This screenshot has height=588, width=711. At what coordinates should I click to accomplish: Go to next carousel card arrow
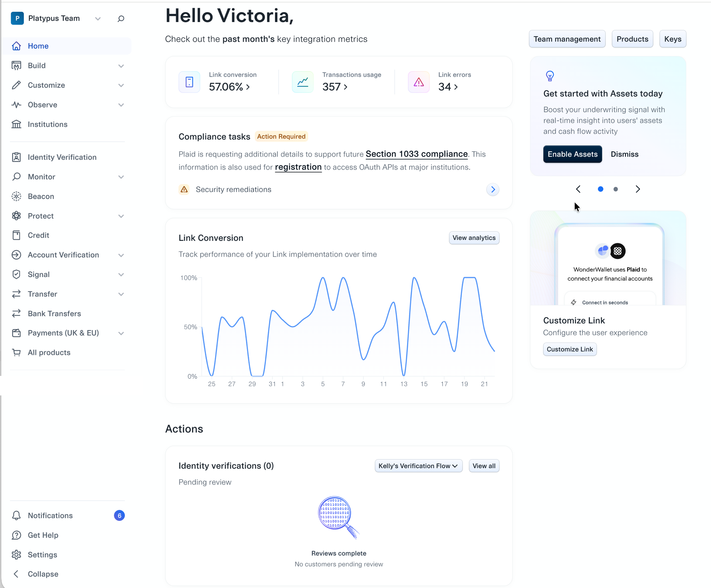[638, 189]
